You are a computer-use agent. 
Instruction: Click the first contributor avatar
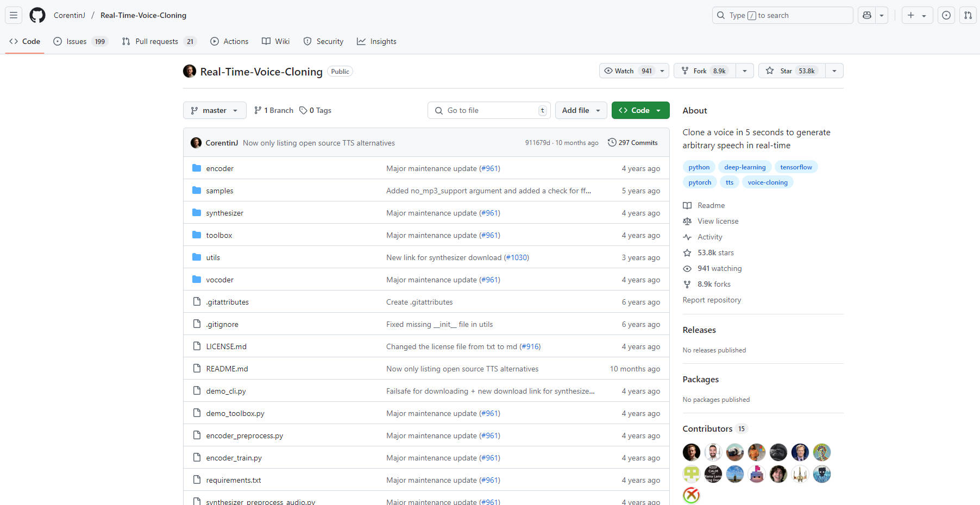691,452
